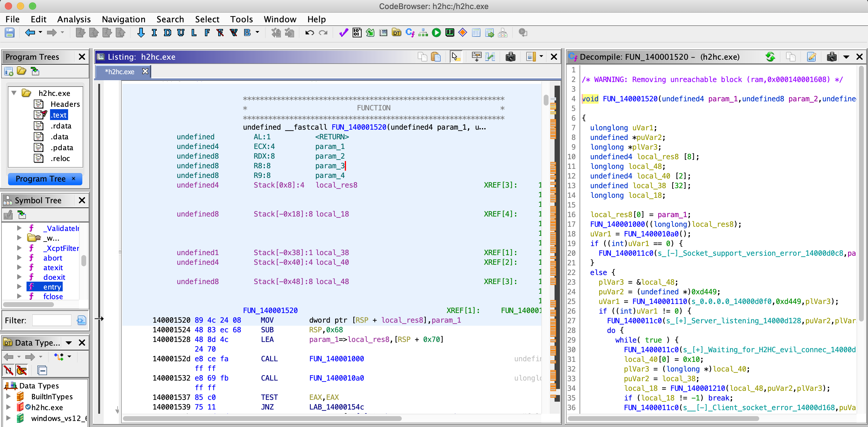
Task: Click the Symbol Tree filter options icon
Action: pyautogui.click(x=81, y=320)
